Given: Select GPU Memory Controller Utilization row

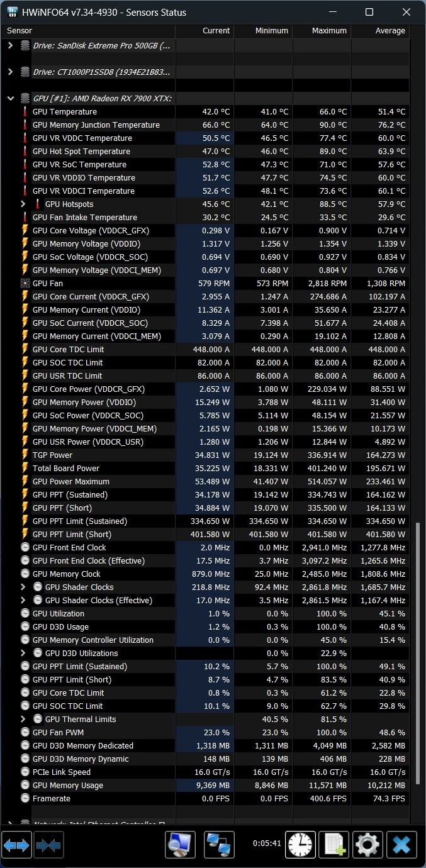Looking at the screenshot, I should [205, 640].
